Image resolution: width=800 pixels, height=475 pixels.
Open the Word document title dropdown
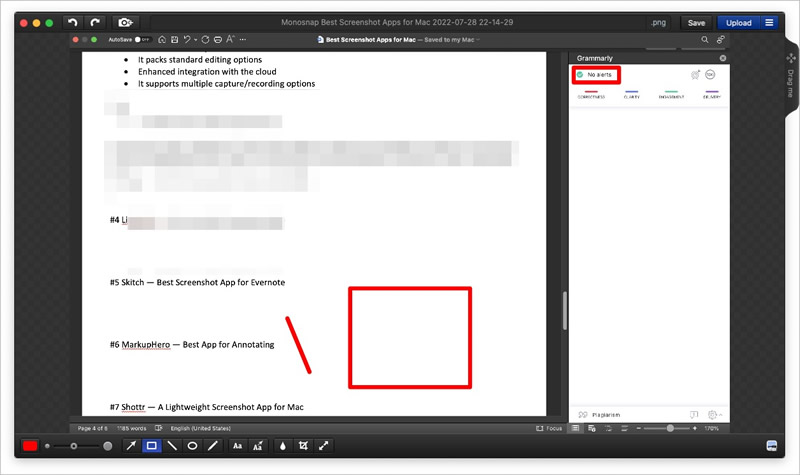point(478,40)
